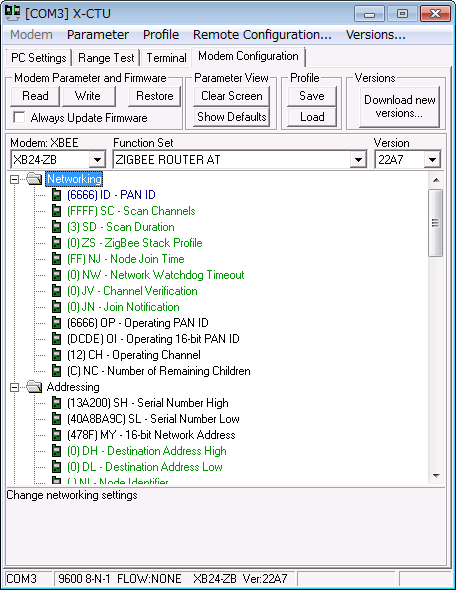This screenshot has width=456, height=590.
Task: Click the Network Watchdog Timeout icon
Action: (x=56, y=275)
